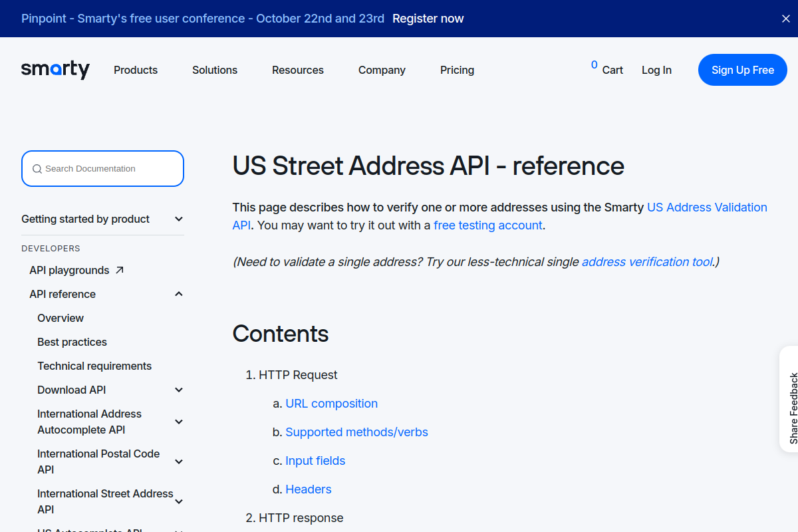Collapse the API reference section chevron
The image size is (798, 532).
[x=179, y=294]
